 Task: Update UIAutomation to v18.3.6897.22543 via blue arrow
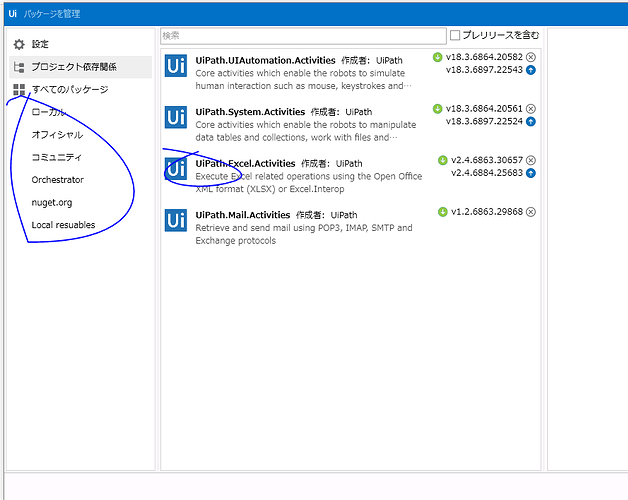pyautogui.click(x=531, y=70)
